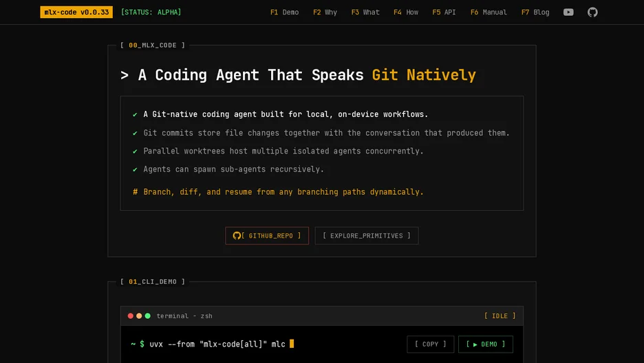The height and width of the screenshot is (363, 644).
Task: Click the '~ $' shell prompt
Action: (138, 344)
